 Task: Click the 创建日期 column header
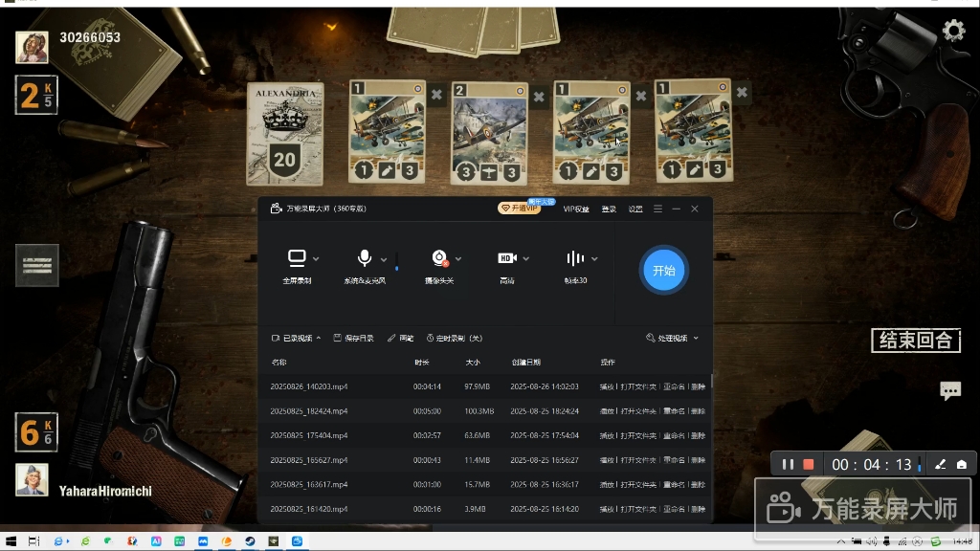526,363
